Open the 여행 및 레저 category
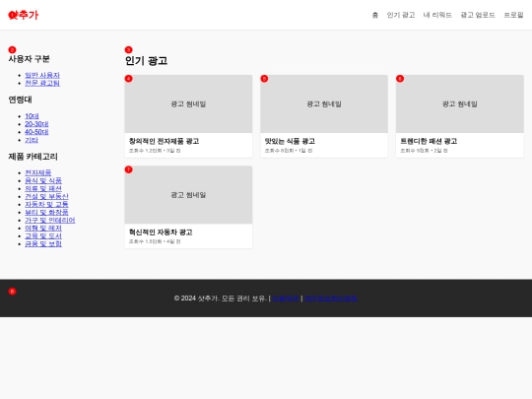The width and height of the screenshot is (532, 399). pyautogui.click(x=43, y=228)
